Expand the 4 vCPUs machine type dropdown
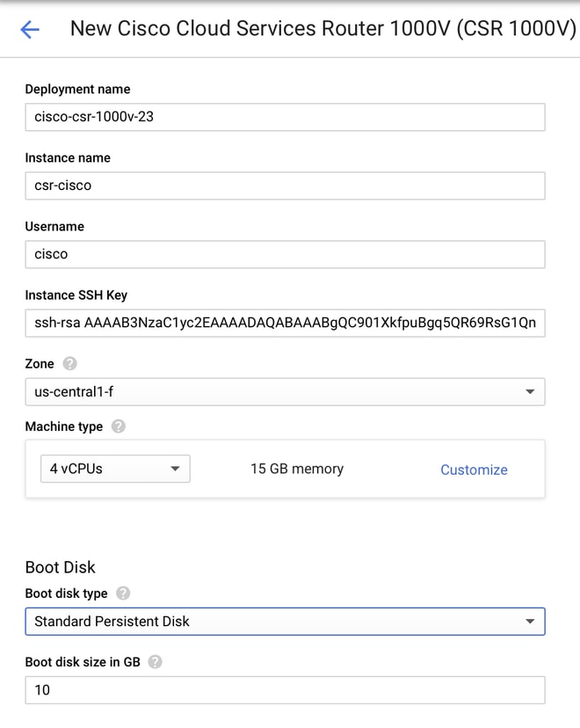The image size is (580, 728). 115,469
